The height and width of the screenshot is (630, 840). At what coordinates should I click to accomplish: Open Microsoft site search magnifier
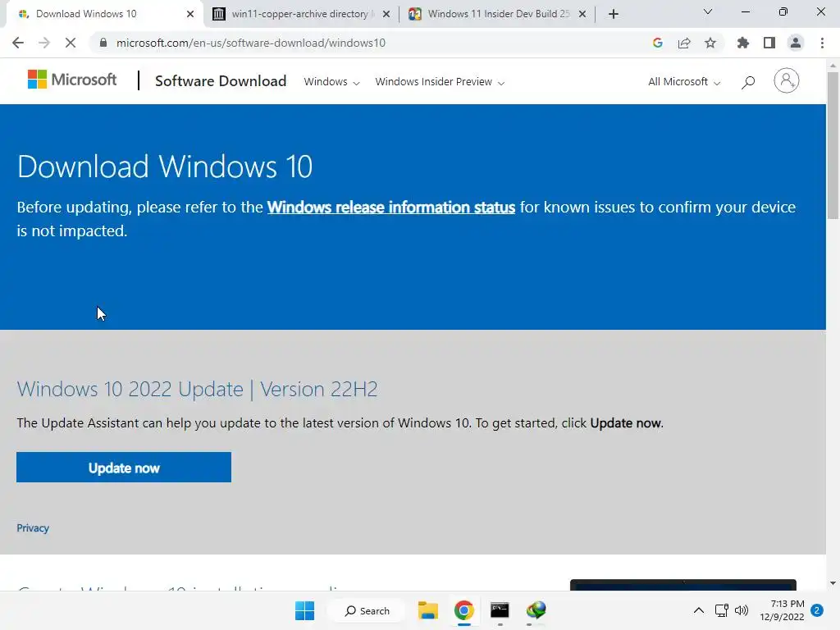[748, 82]
